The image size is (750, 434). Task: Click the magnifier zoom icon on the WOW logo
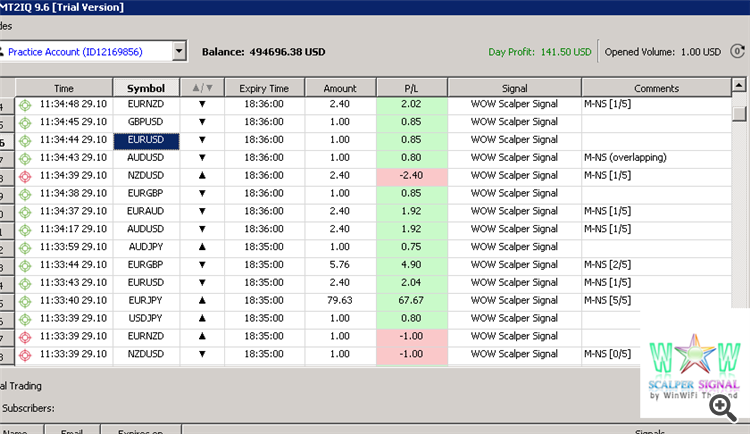tap(722, 407)
